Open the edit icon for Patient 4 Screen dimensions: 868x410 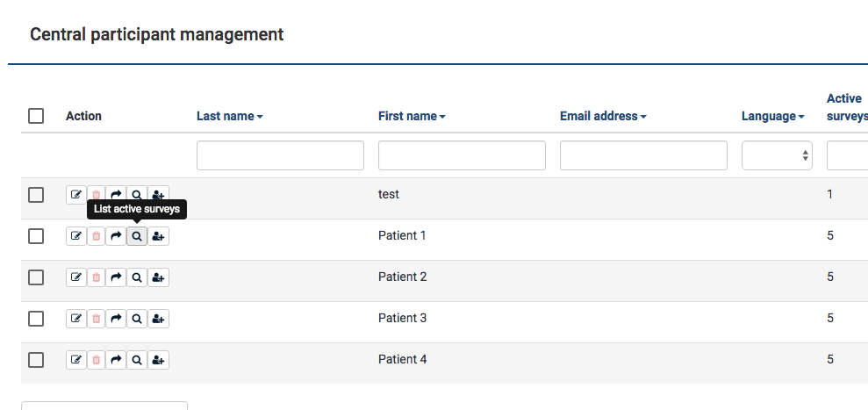pos(76,360)
